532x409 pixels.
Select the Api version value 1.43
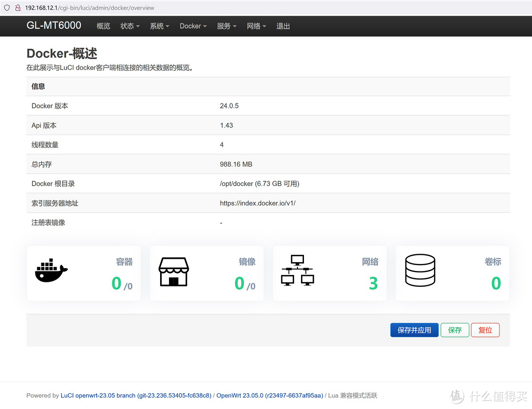coord(226,125)
